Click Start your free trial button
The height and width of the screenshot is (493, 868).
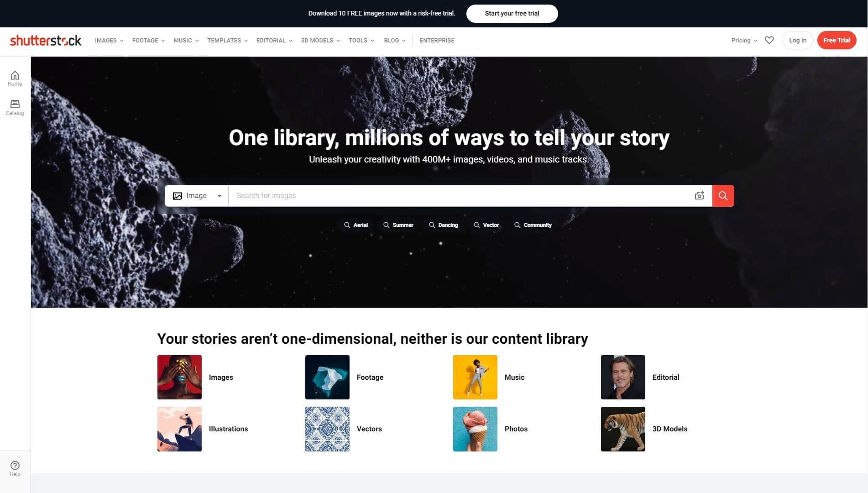tap(512, 13)
